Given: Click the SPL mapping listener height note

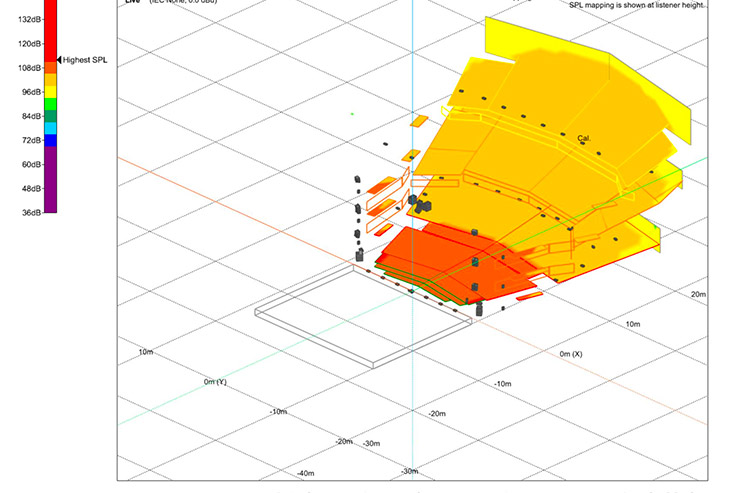Looking at the screenshot, I should pos(637,5).
